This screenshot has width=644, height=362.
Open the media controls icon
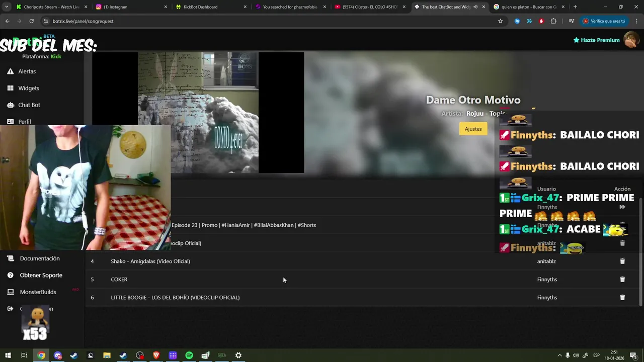point(571,21)
